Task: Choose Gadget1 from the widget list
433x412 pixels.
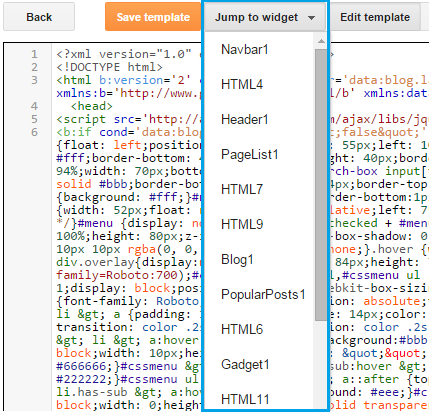Action: [x=245, y=364]
